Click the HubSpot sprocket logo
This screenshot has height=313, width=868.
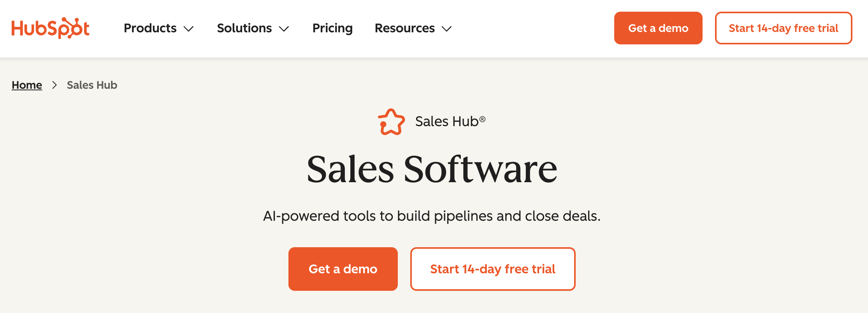coord(51,28)
